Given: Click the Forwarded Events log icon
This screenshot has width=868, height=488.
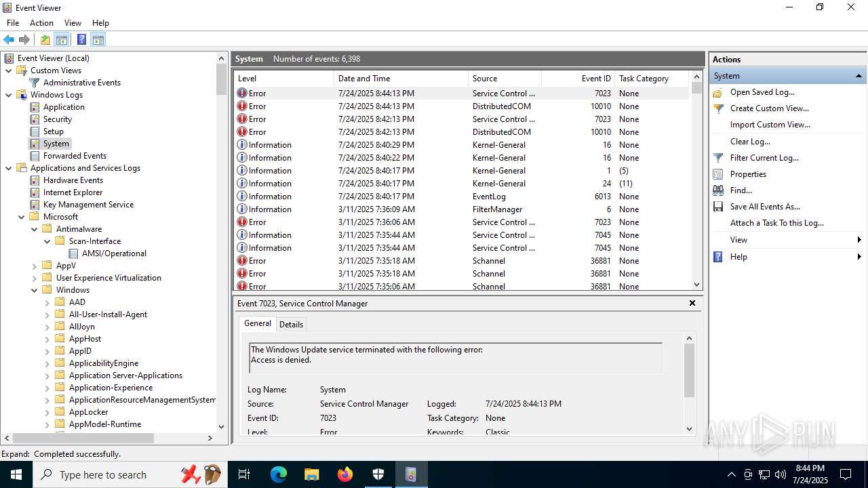Looking at the screenshot, I should tap(35, 156).
